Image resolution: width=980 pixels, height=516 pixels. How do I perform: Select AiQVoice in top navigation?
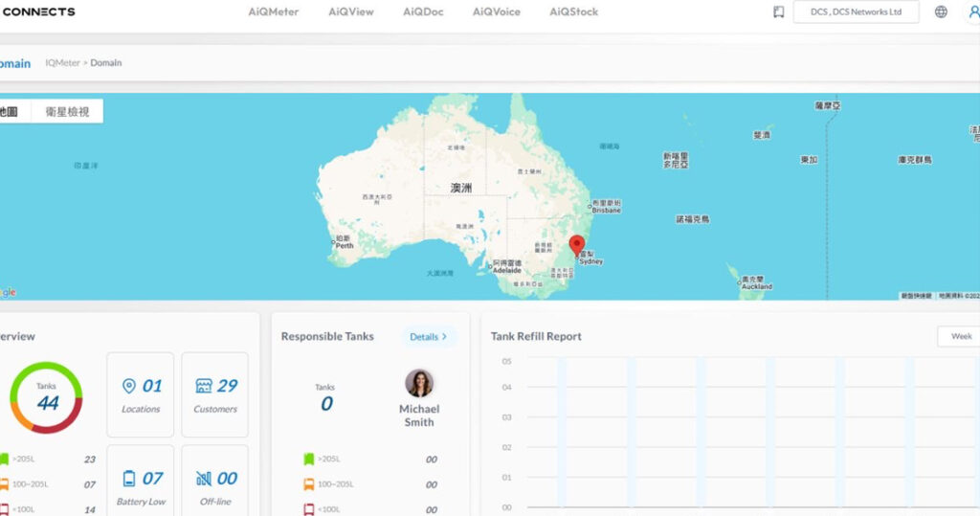pyautogui.click(x=496, y=12)
